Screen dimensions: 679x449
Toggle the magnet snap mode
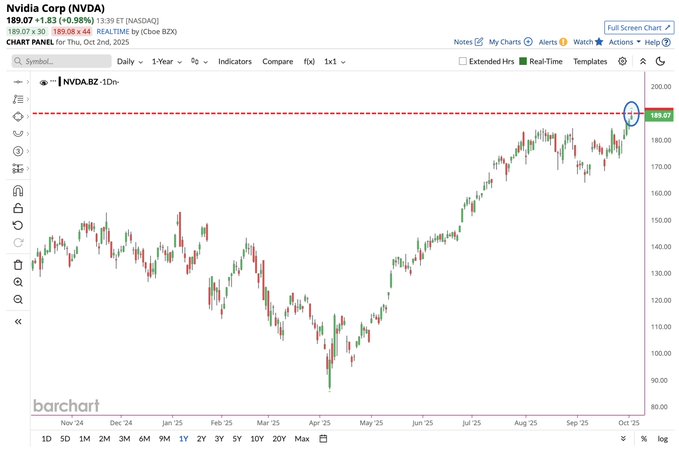click(x=18, y=191)
